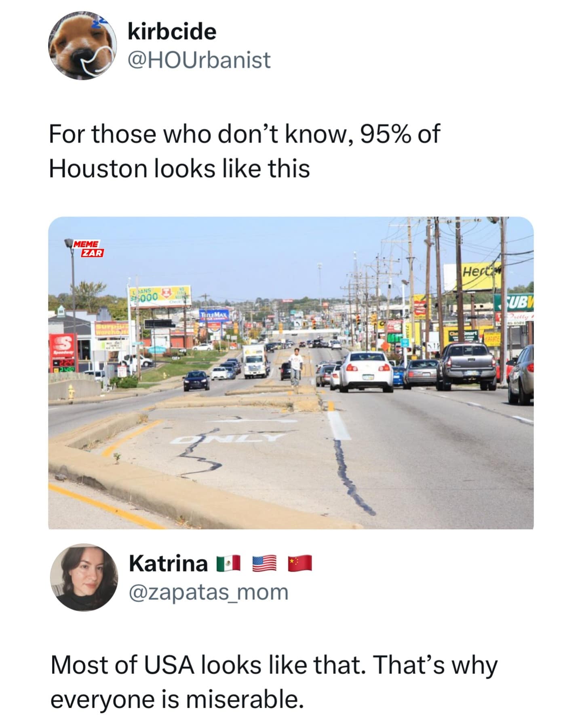The height and width of the screenshot is (728, 582).
Task: Open kirbcide's puppy profile picture
Action: 82,46
